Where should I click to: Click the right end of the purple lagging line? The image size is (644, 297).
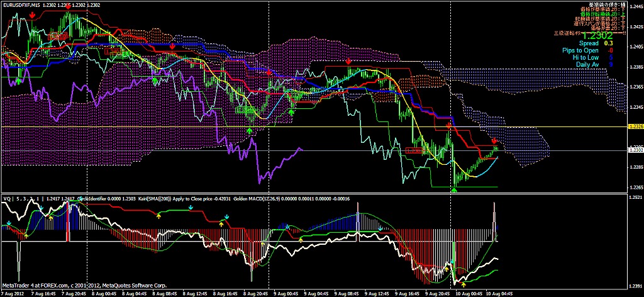(x=303, y=148)
